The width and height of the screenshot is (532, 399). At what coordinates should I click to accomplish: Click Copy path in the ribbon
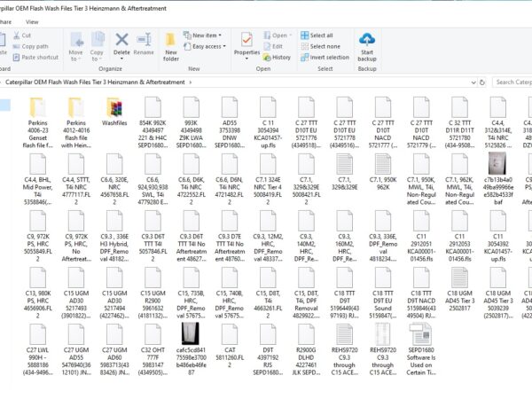(31, 46)
